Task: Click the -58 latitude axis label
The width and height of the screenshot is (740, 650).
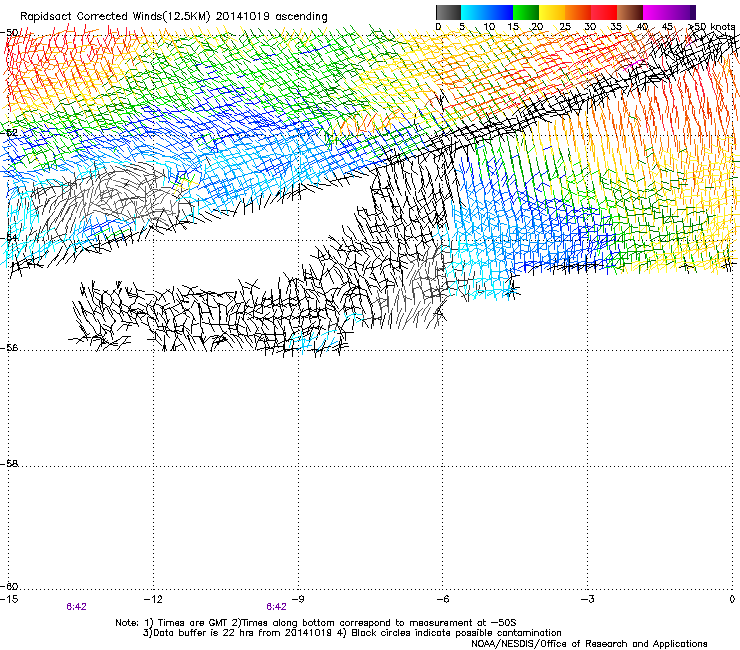Action: (x=9, y=464)
